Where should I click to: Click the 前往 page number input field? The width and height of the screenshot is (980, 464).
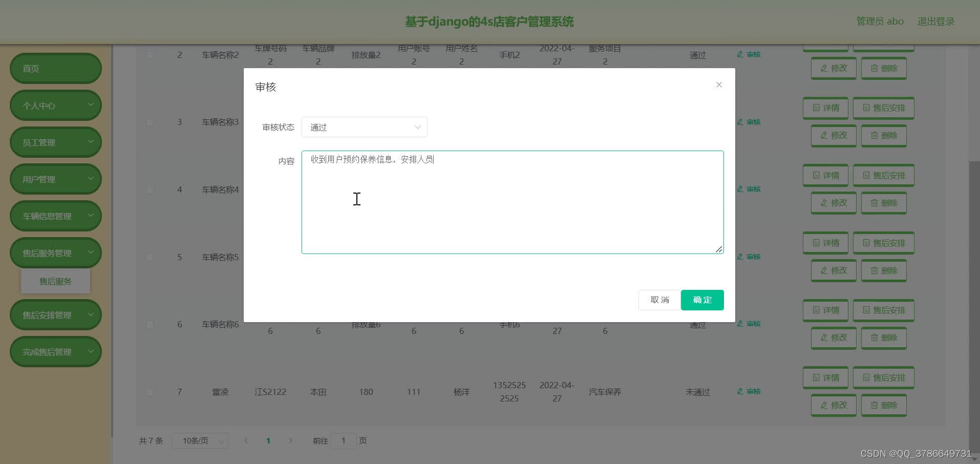[x=344, y=441]
